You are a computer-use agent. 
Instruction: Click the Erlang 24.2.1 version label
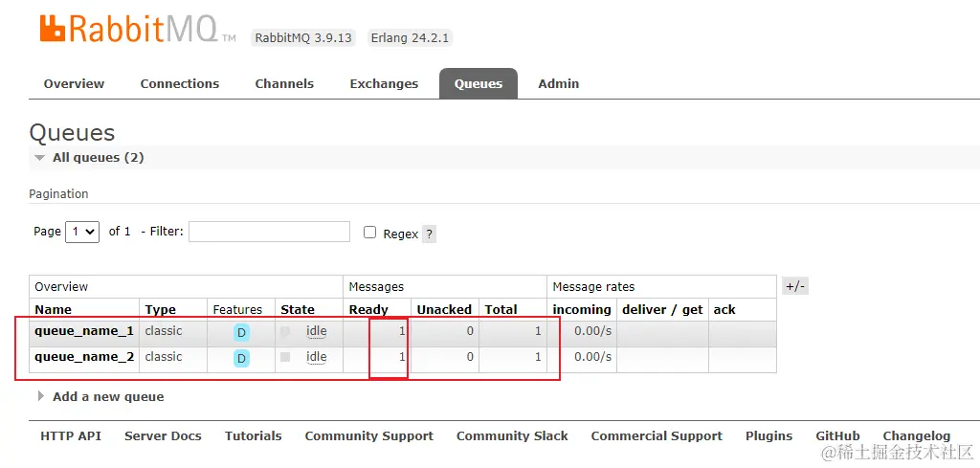tap(410, 37)
